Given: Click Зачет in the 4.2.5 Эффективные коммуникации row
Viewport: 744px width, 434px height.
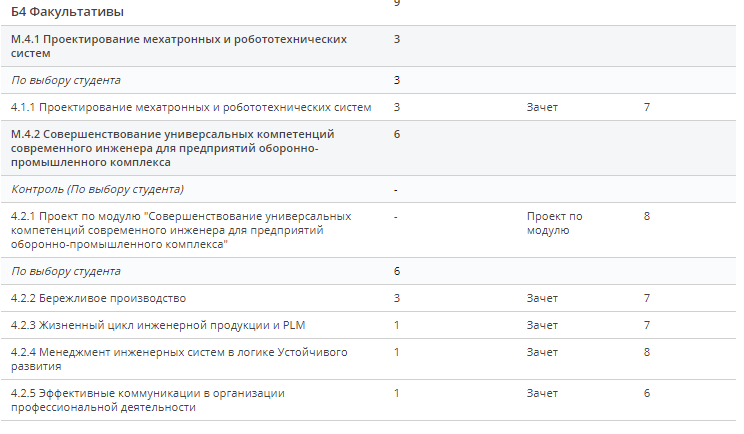Looking at the screenshot, I should [x=542, y=393].
